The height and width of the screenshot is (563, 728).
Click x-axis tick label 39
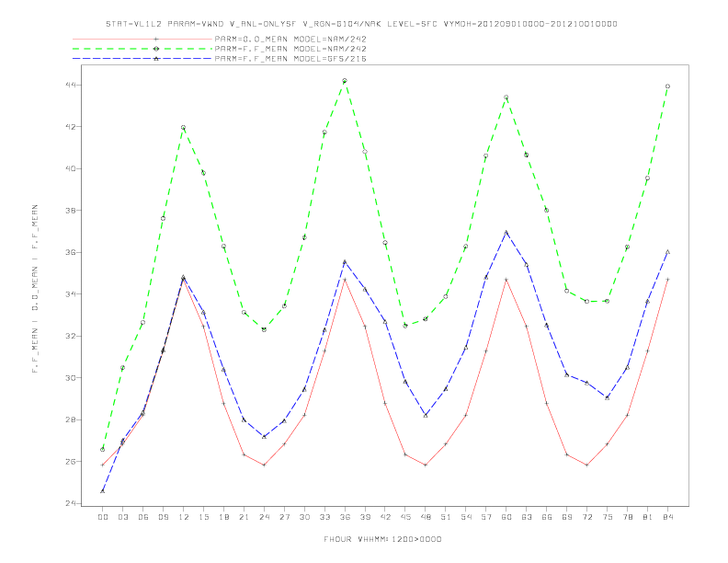(x=365, y=517)
